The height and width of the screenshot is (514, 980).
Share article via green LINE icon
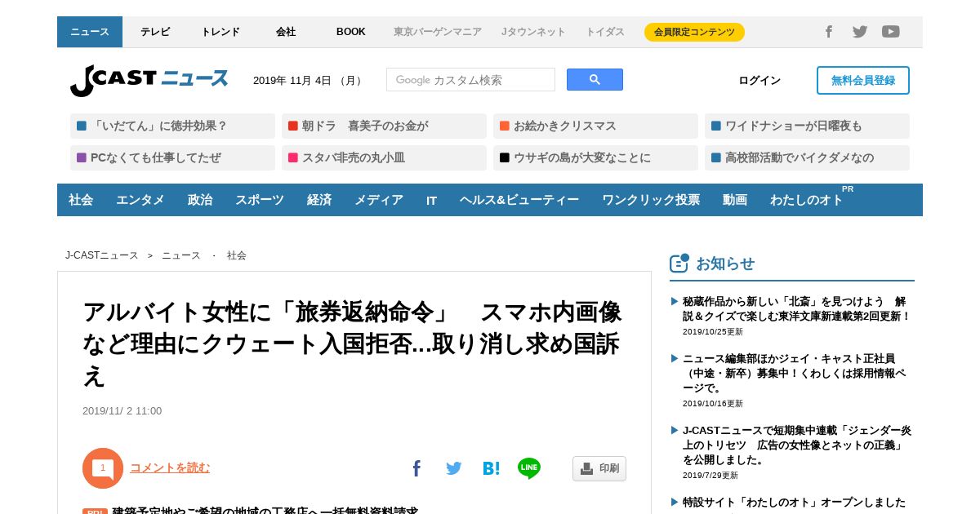click(x=529, y=468)
